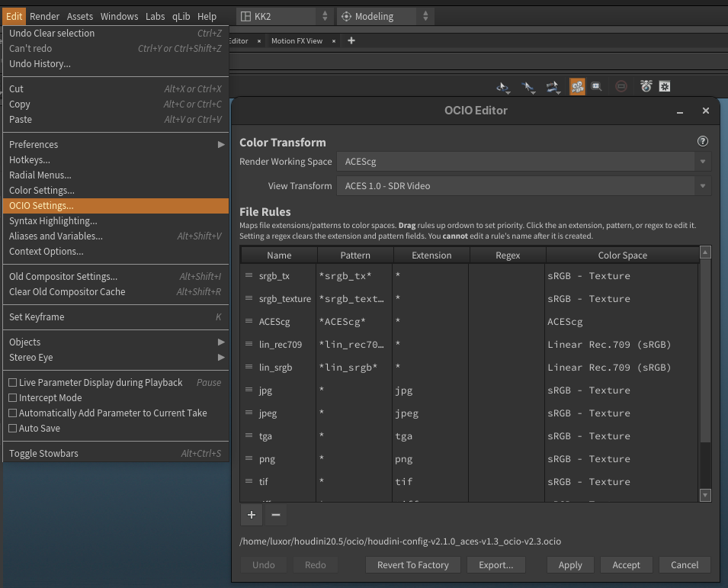Select Toggle Stowbars menu entry
This screenshot has width=728, height=588.
(116, 454)
